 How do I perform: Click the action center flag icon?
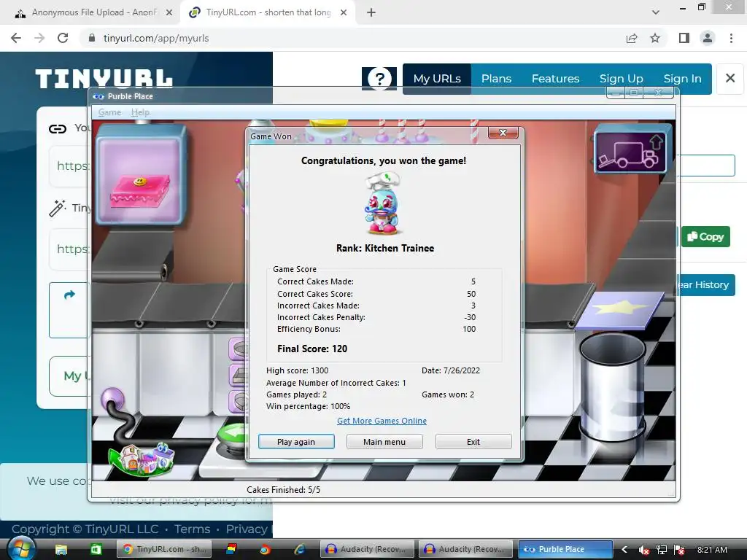tap(679, 550)
